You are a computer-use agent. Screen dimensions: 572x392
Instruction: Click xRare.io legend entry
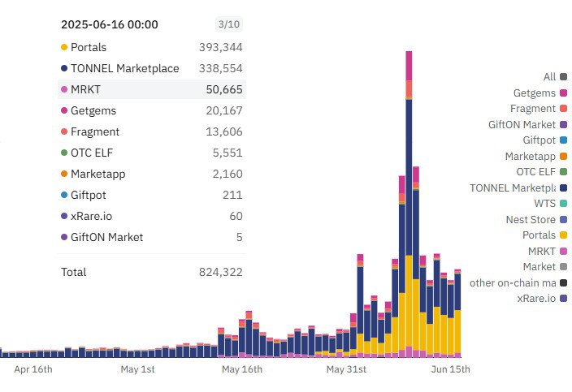tap(543, 299)
